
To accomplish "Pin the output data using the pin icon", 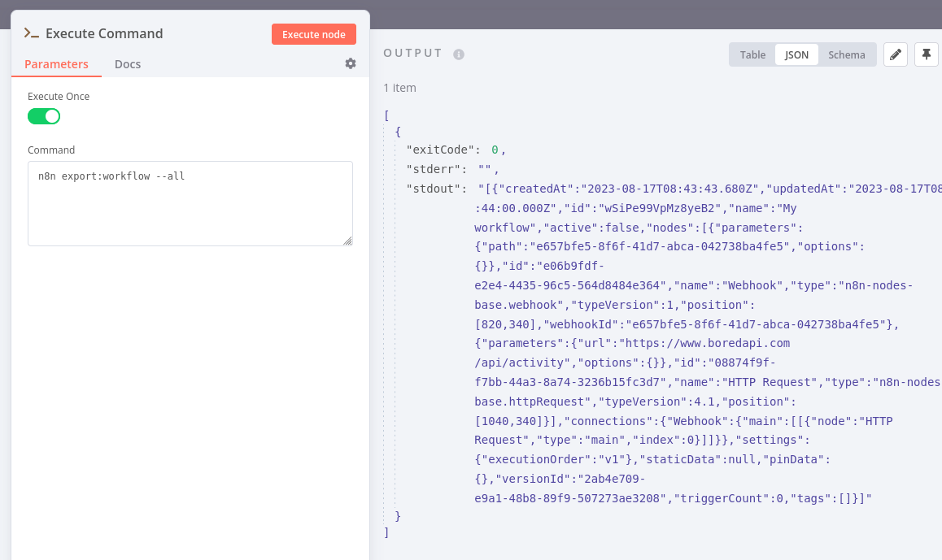I will [927, 54].
